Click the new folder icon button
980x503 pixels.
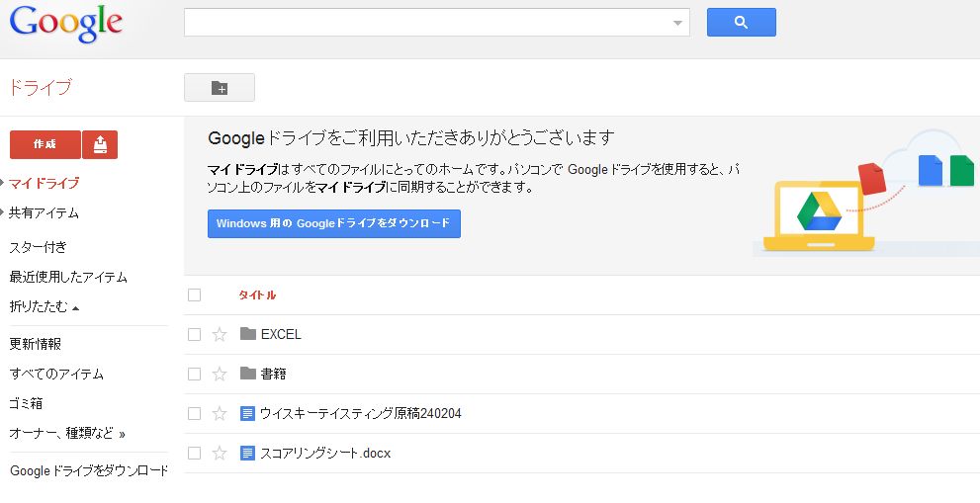pos(220,88)
